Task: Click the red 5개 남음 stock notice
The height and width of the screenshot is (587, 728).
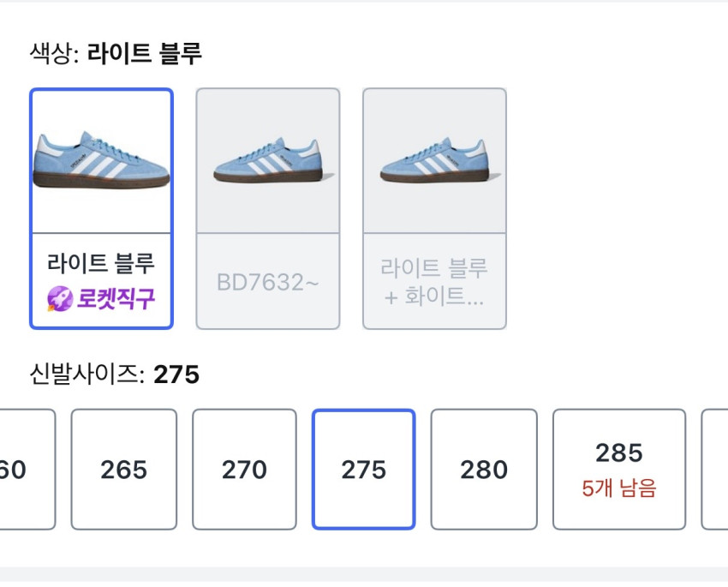Action: pos(618,488)
